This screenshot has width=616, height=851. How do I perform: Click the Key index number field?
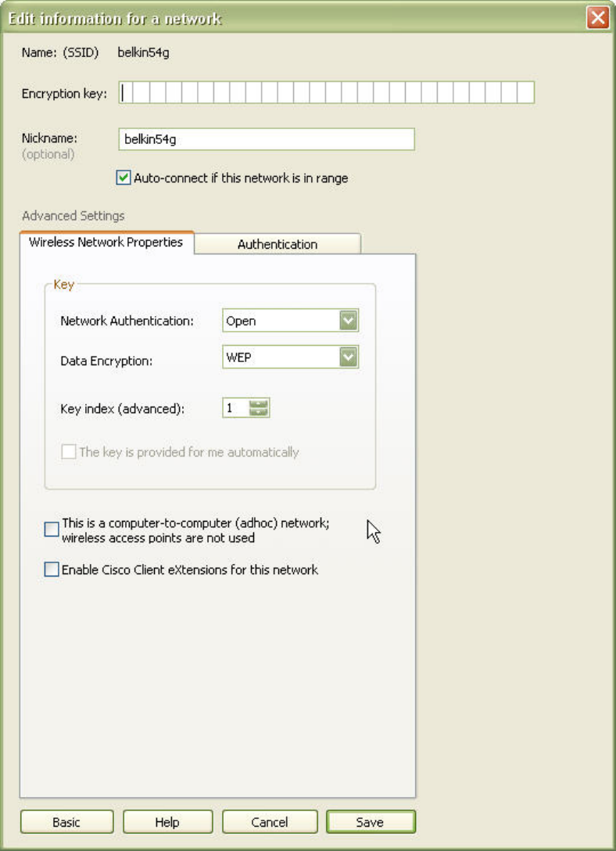pos(236,408)
